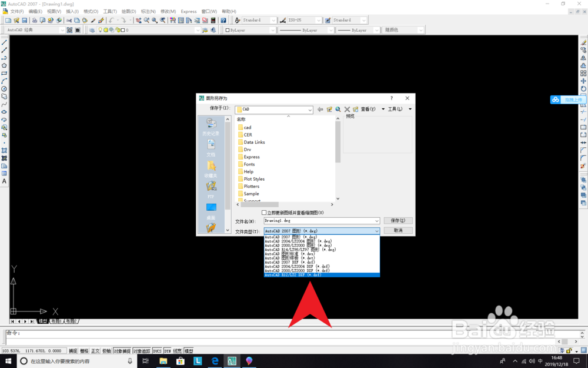The height and width of the screenshot is (368, 588).
Task: Select the Hatch tool in draw toolbar
Action: [4, 151]
